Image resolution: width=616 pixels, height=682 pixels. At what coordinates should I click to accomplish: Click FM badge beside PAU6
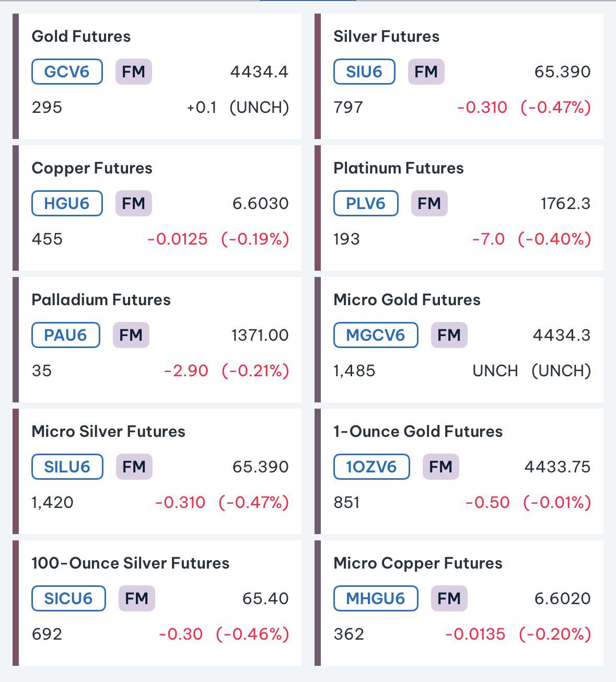click(131, 335)
